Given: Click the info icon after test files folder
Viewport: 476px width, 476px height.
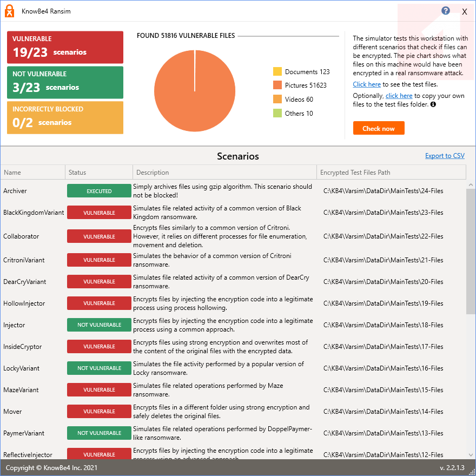Looking at the screenshot, I should tap(433, 104).
